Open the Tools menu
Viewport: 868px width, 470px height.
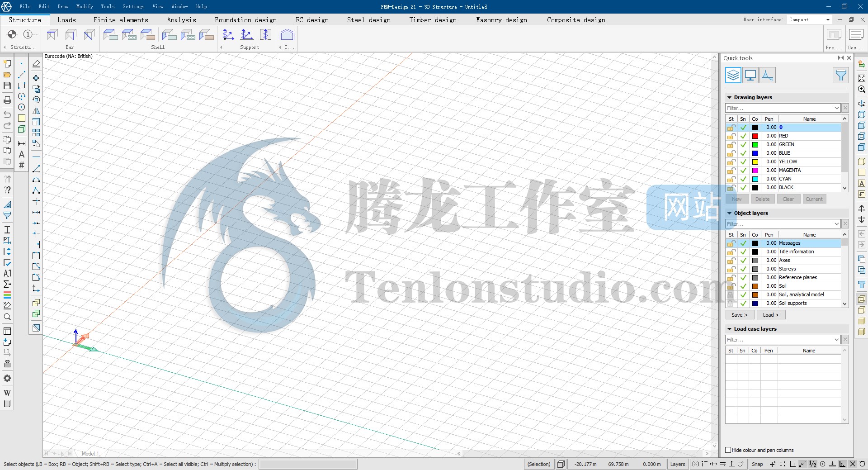click(108, 6)
